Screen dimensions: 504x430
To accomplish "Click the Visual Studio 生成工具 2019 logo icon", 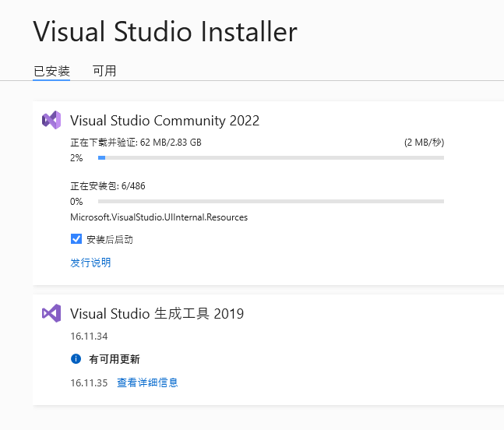I will 51,313.
